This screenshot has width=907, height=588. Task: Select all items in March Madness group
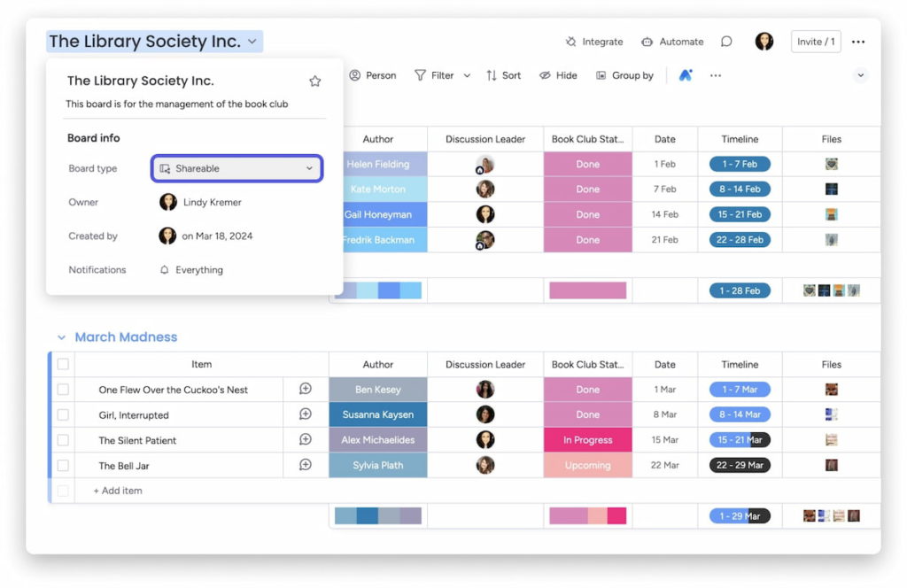[62, 364]
